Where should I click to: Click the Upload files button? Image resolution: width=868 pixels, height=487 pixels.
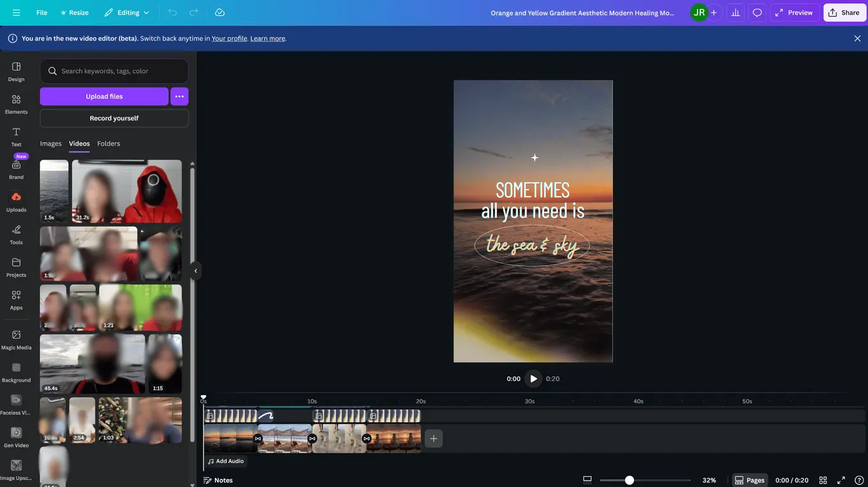click(x=104, y=96)
